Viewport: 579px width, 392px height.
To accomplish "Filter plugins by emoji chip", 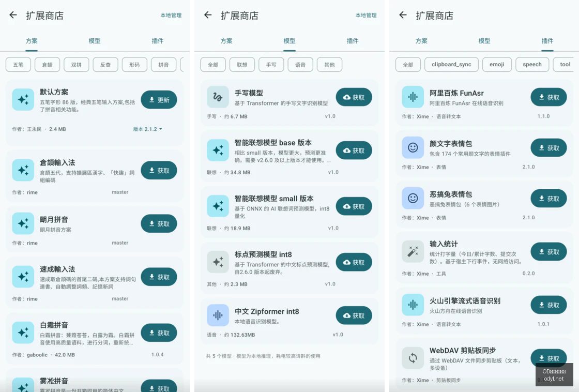I will click(497, 64).
